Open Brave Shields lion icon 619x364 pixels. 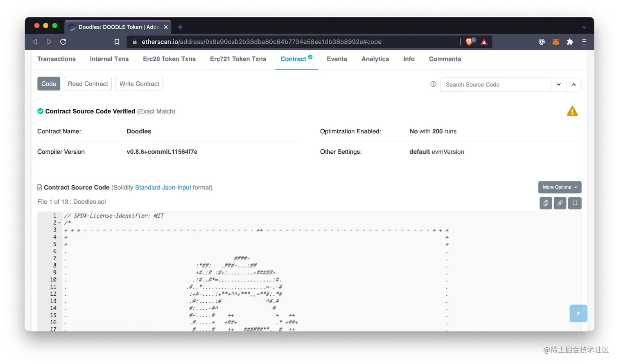pos(470,41)
